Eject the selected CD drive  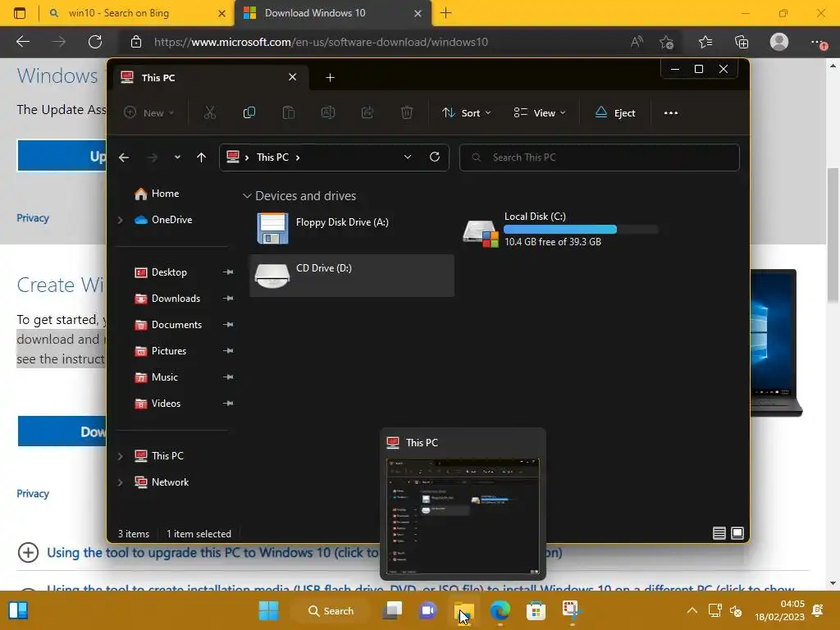click(x=615, y=112)
